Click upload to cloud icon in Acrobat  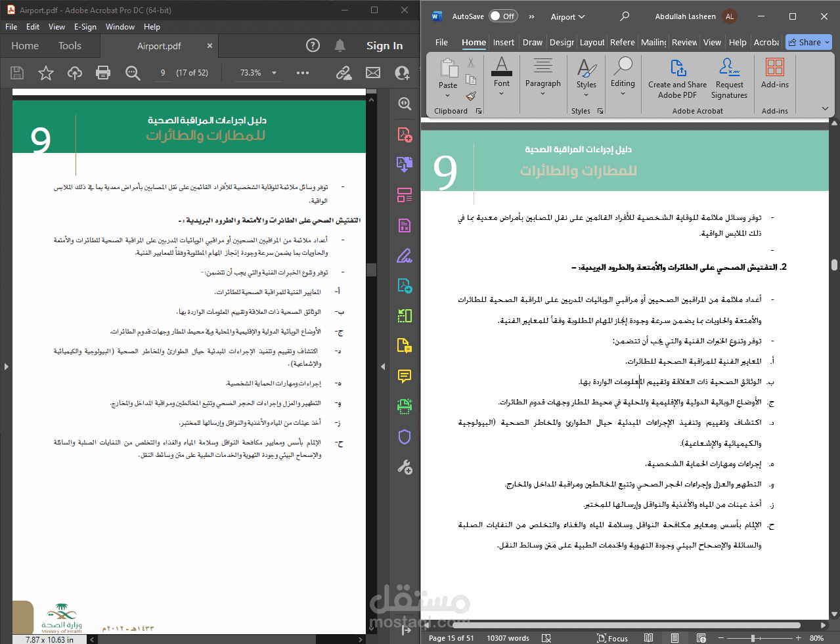pyautogui.click(x=75, y=73)
